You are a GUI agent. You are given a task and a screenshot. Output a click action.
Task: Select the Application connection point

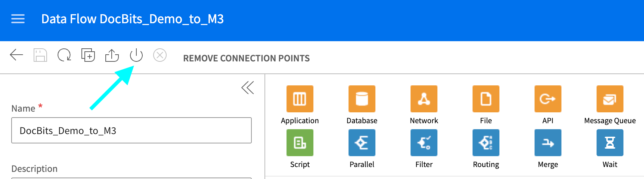300,99
